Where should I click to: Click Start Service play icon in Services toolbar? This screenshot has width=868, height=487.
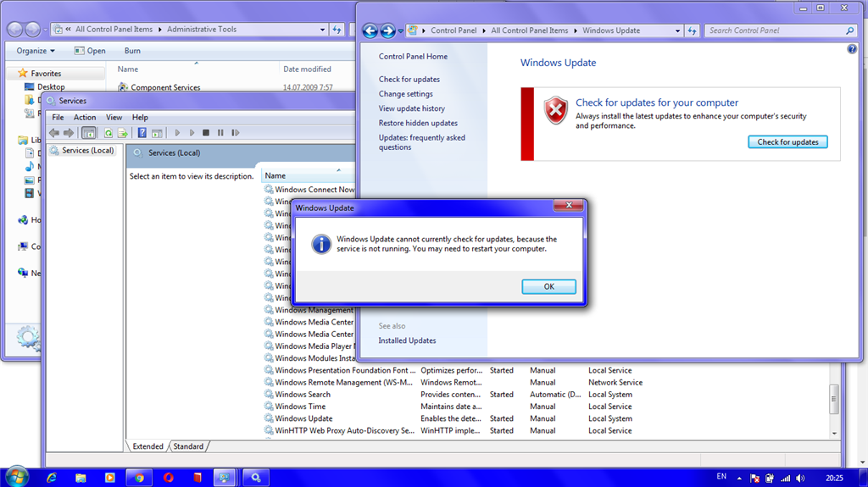[177, 133]
